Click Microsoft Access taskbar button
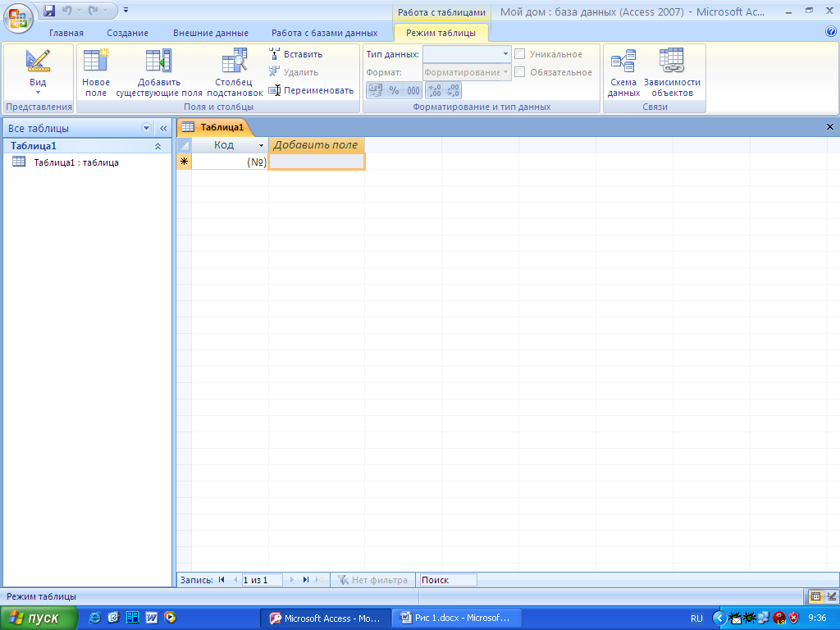This screenshot has width=840, height=630. click(326, 619)
